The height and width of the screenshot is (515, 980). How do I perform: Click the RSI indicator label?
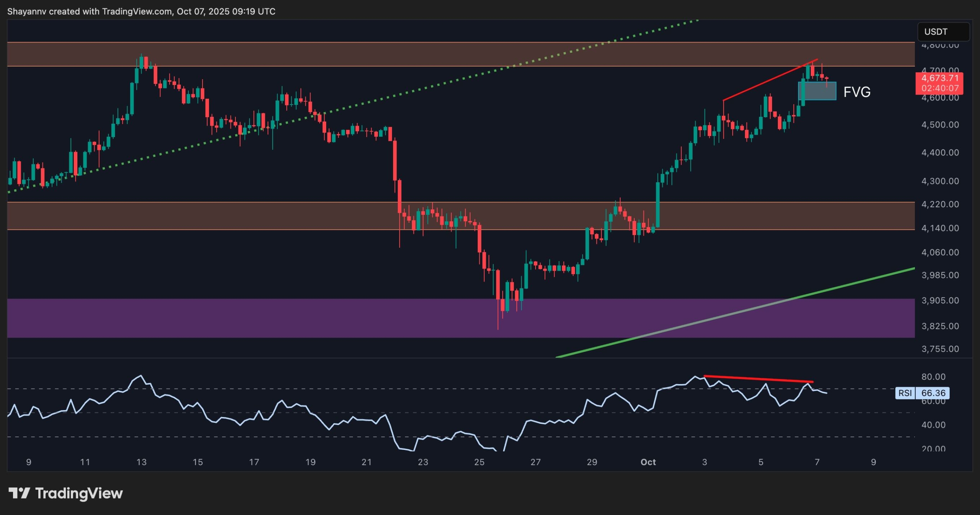click(x=905, y=393)
